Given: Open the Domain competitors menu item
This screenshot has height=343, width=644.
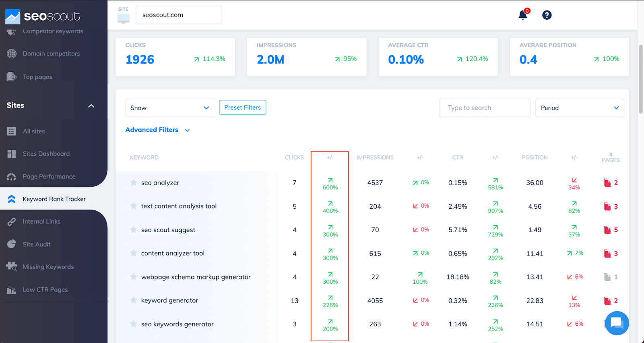Looking at the screenshot, I should [51, 54].
